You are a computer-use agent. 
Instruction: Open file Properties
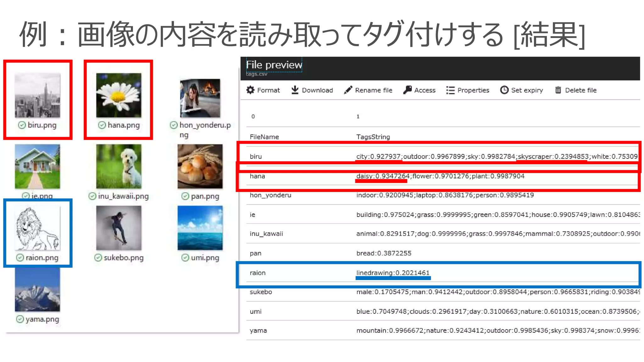click(468, 90)
